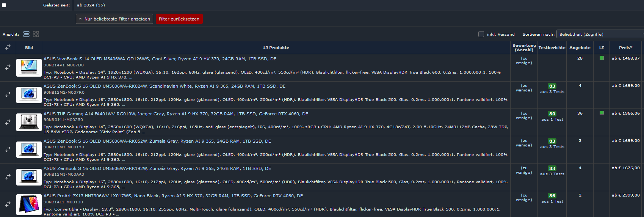644x217 pixels.
Task: Click price 'ab € 1676,00'
Action: 625,168
